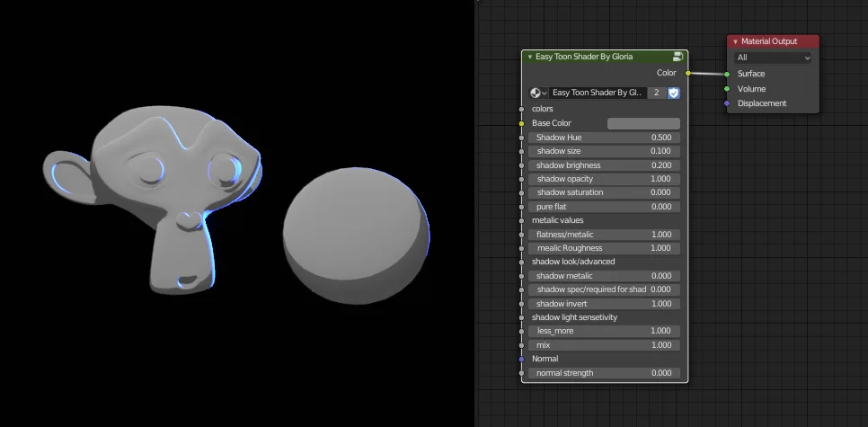Collapse the Easy Toon Shader node triangle
The image size is (868, 427).
(530, 57)
